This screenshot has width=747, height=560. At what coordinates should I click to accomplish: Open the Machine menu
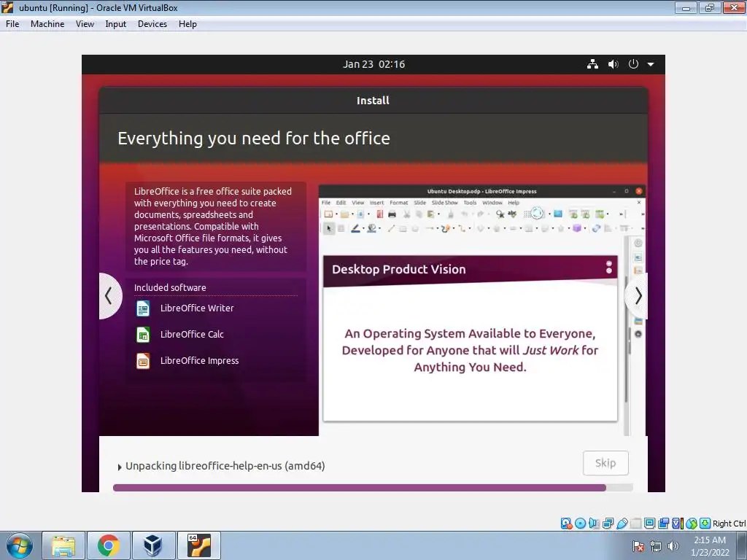coord(47,24)
